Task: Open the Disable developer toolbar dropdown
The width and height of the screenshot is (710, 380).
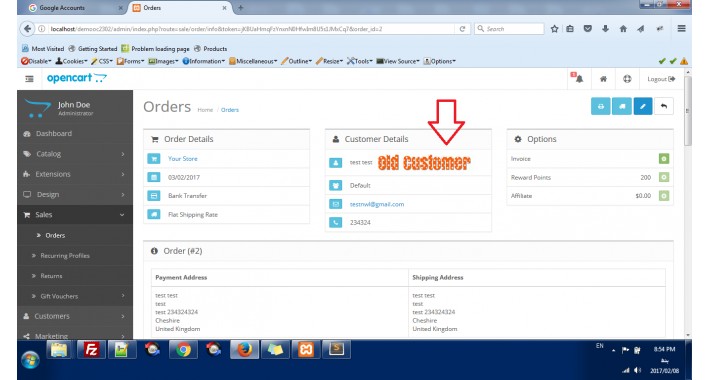Action: coord(36,61)
